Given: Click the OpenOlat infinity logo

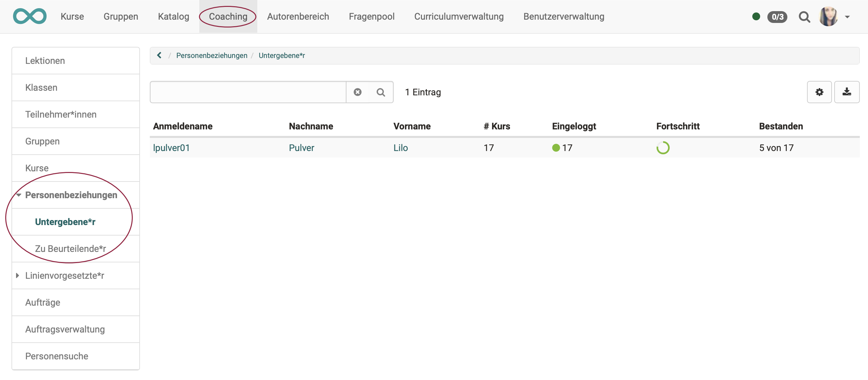Looking at the screenshot, I should pos(30,16).
